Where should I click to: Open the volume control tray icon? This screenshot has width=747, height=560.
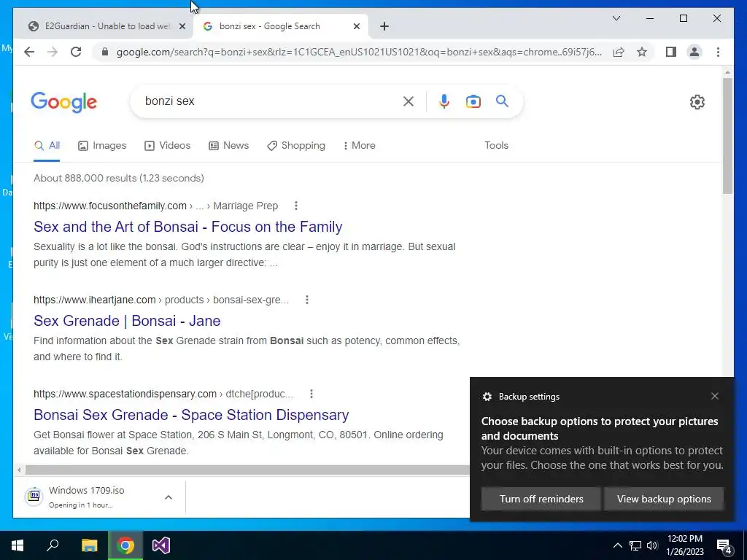(x=652, y=545)
